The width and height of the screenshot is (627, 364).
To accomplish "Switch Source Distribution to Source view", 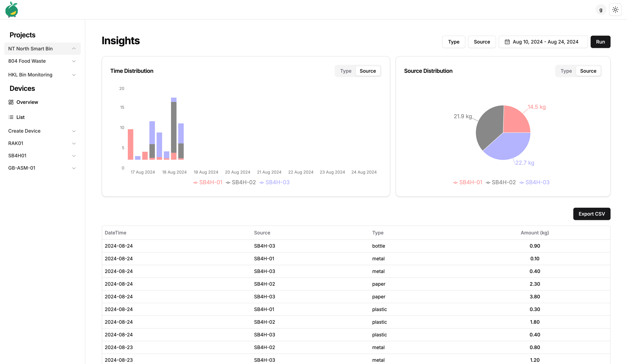I will [588, 71].
